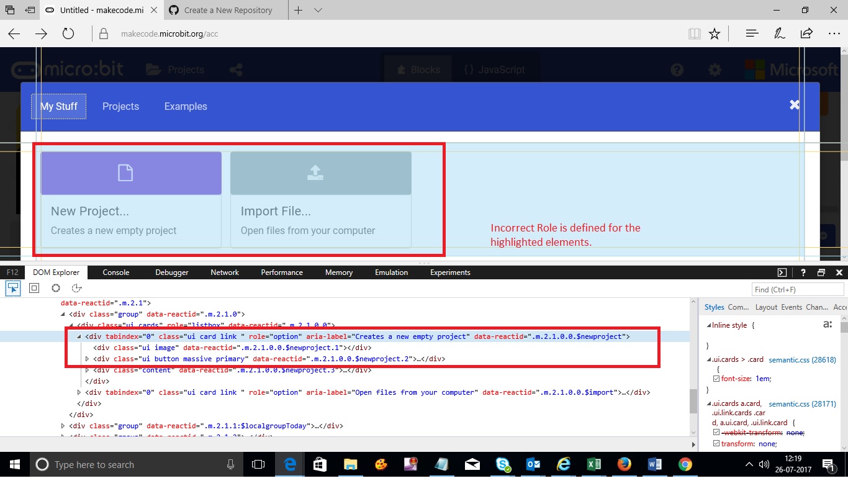848x504 pixels.
Task: Click the New Project... card
Action: click(131, 199)
